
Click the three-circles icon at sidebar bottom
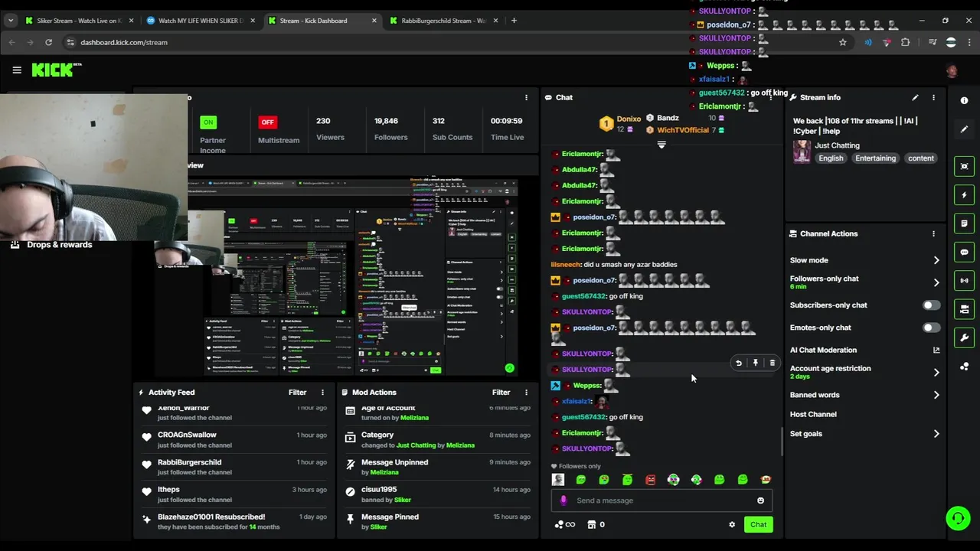click(x=964, y=367)
